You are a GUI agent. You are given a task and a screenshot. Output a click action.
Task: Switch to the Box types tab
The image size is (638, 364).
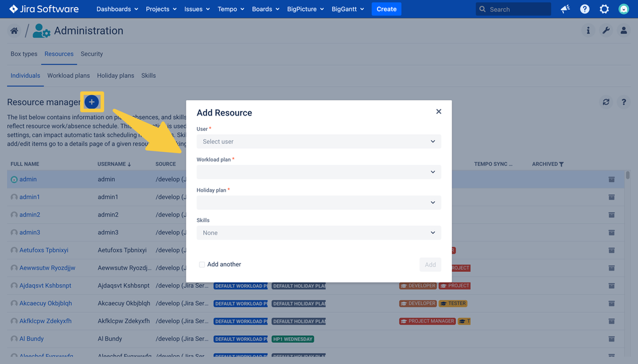(24, 54)
